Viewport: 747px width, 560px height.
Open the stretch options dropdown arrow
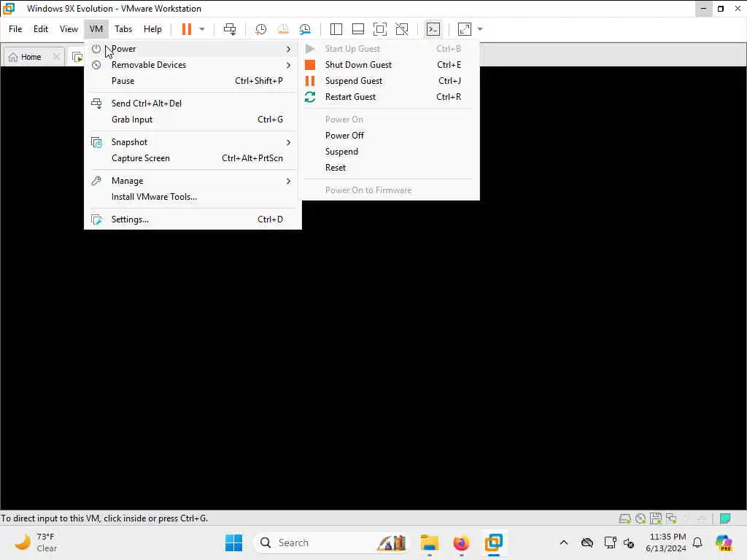coord(480,29)
